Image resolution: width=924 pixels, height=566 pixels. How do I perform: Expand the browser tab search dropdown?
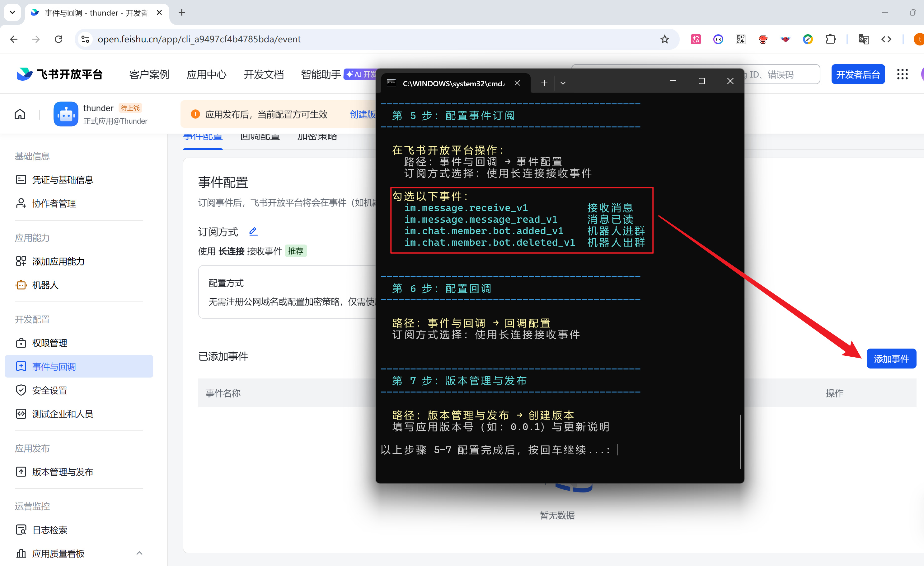12,12
